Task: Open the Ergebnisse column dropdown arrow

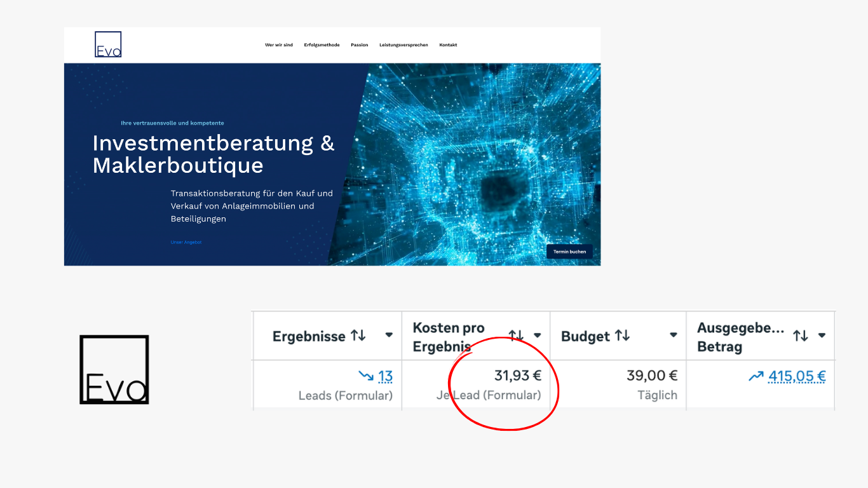Action: 389,335
